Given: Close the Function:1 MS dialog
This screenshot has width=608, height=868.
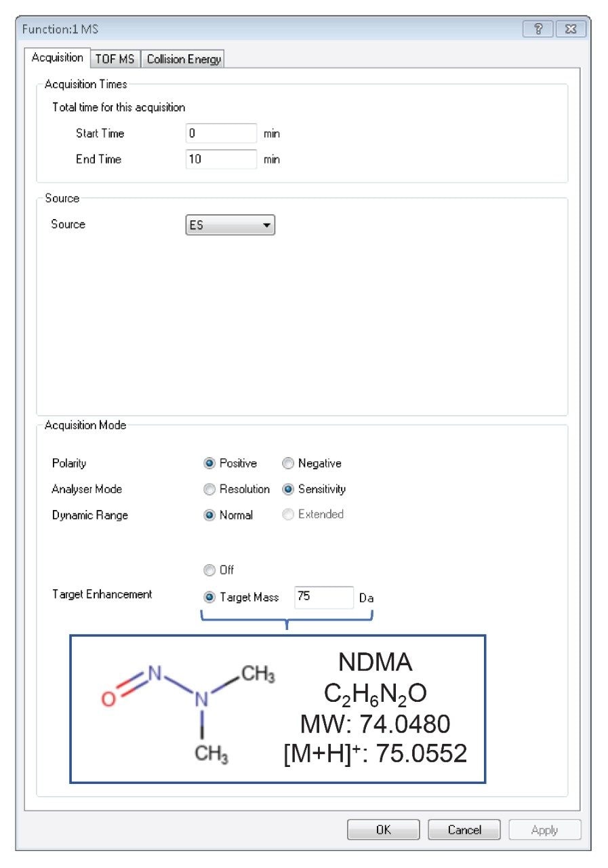Looking at the screenshot, I should (570, 29).
